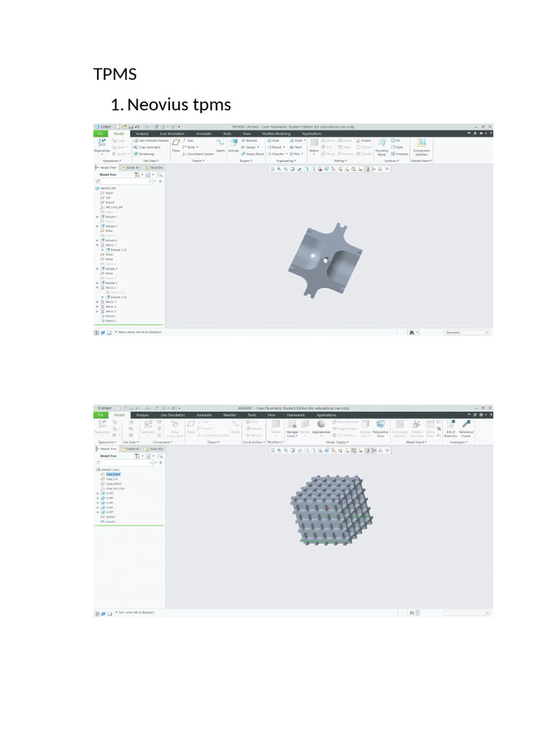This screenshot has width=560, height=747.
Task: Switch to Analysis tab in the PRT0001 window
Action: [x=142, y=134]
